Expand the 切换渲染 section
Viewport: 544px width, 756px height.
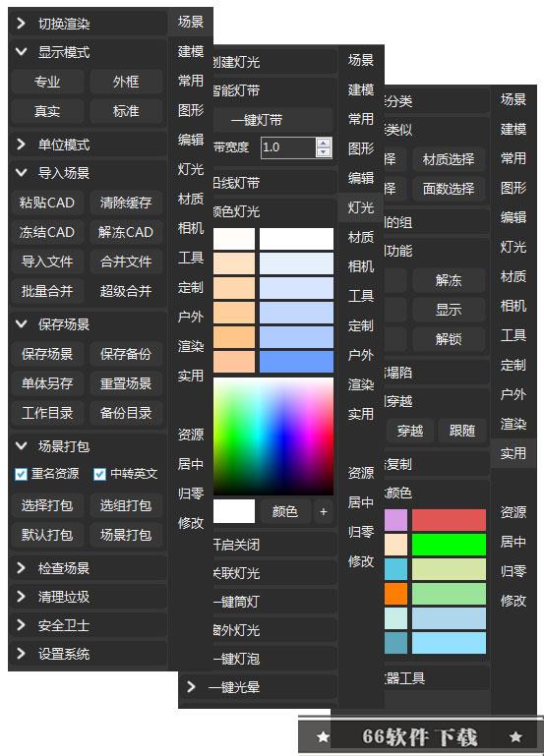22,24
